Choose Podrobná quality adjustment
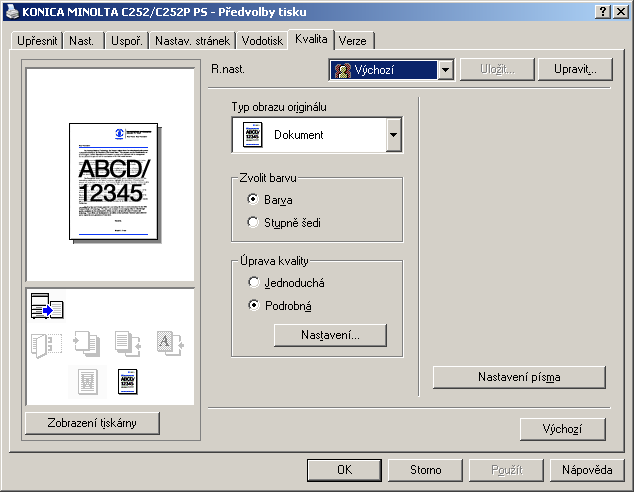Screen dimensions: 634x492 (280, 306)
